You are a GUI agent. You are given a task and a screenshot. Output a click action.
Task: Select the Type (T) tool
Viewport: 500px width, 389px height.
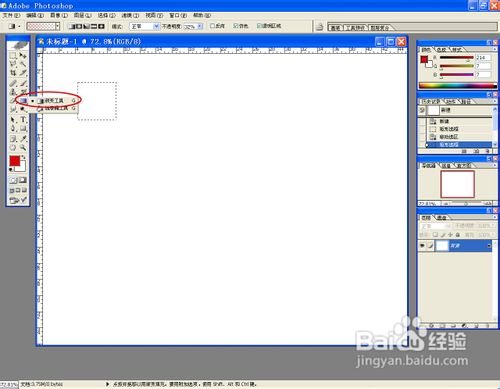pos(23,119)
